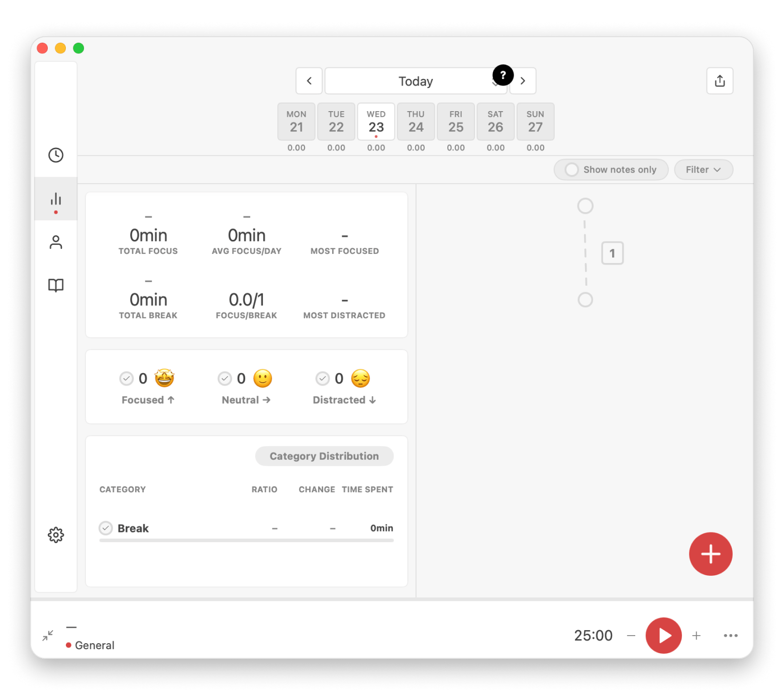Click the share export icon

(720, 81)
